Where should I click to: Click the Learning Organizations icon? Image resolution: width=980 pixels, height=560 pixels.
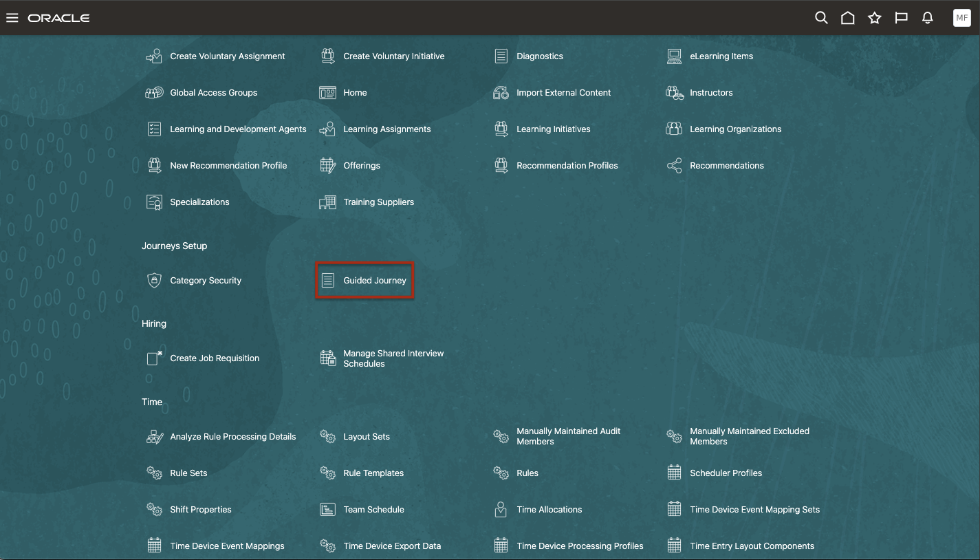point(674,129)
